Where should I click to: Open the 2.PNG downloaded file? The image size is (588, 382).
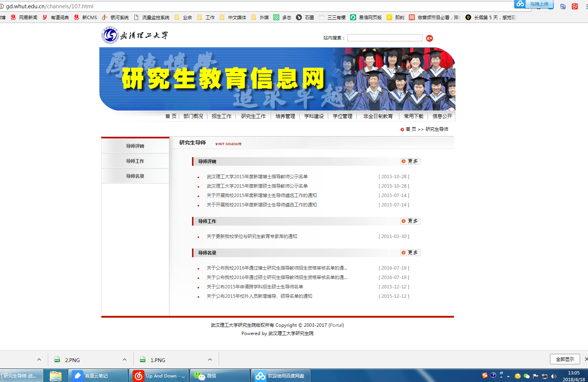tap(72, 360)
